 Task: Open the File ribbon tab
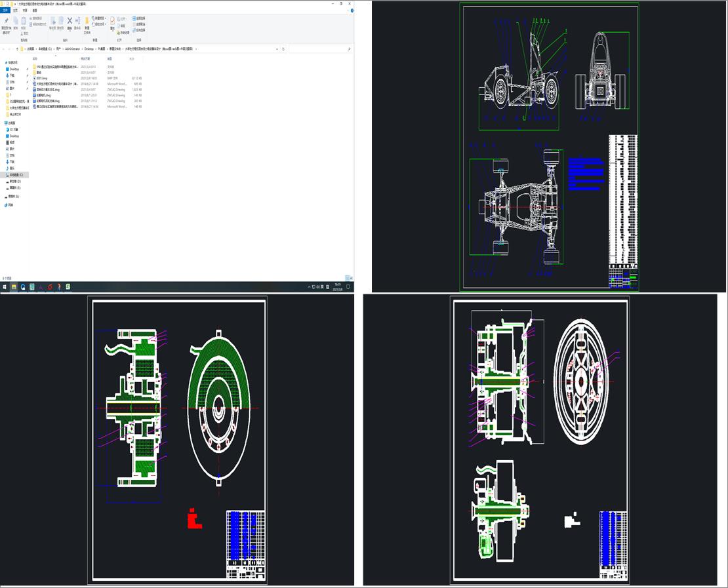pos(5,10)
